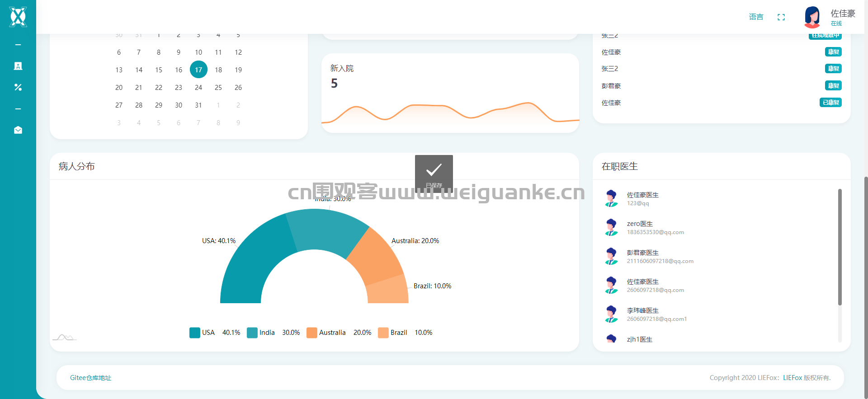This screenshot has width=868, height=399.
Task: Click the doctors list scrollbar
Action: click(840, 247)
